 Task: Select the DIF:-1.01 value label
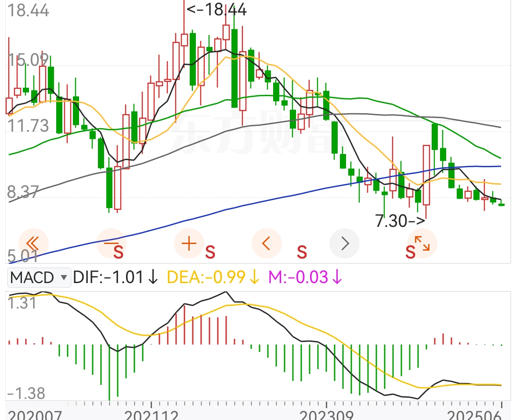(x=115, y=277)
